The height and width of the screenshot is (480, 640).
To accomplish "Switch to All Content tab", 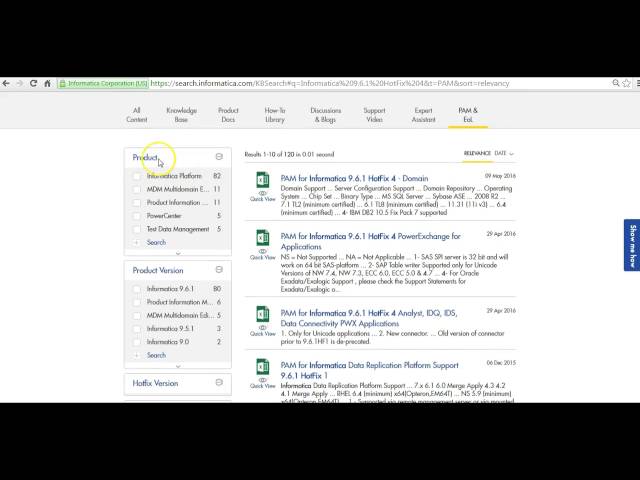I will click(x=137, y=115).
